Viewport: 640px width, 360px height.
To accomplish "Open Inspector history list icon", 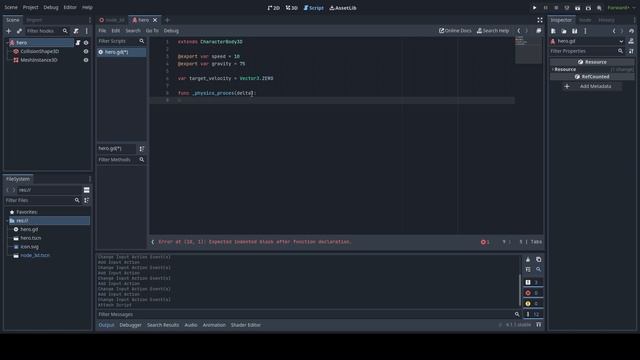I will (631, 31).
